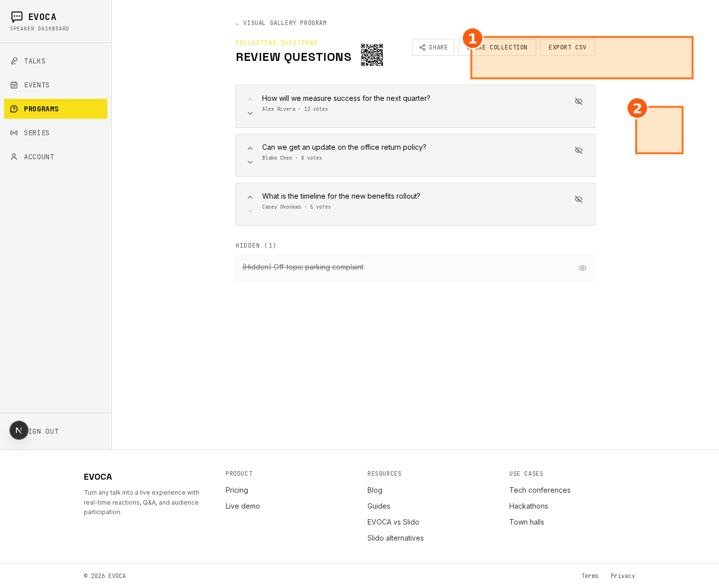The image size is (719, 588).
Task: Click the 'Hidden (1)' section heading
Action: pos(256,246)
